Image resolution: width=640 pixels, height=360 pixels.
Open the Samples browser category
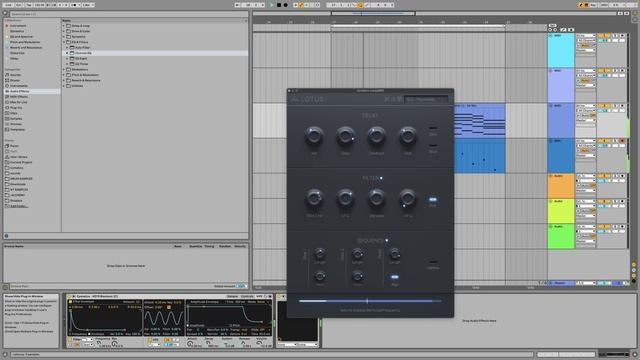(x=16, y=119)
